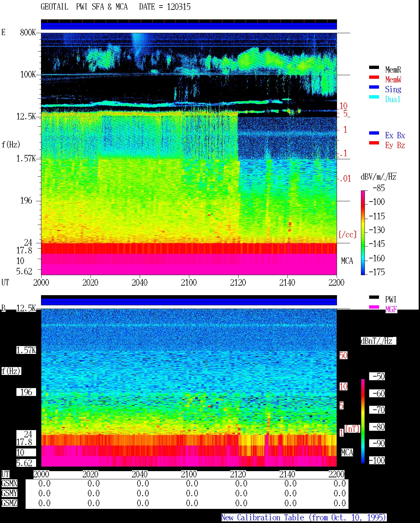The height and width of the screenshot is (523, 420).
Task: Click the GSMZ row label
Action: 9,503
